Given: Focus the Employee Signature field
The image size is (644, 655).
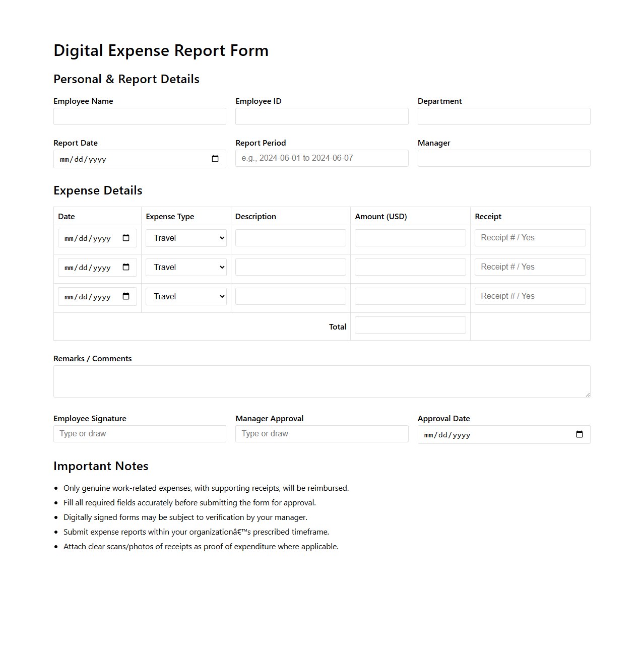Looking at the screenshot, I should [x=140, y=434].
